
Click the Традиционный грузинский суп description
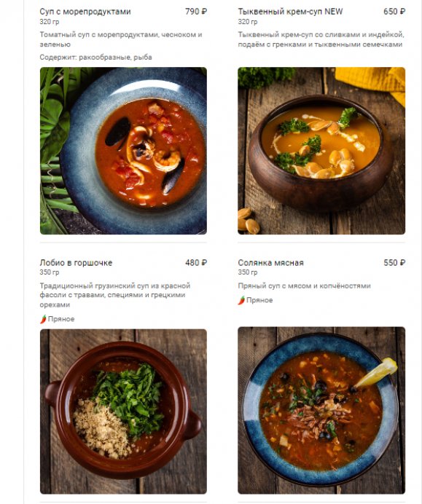point(115,295)
